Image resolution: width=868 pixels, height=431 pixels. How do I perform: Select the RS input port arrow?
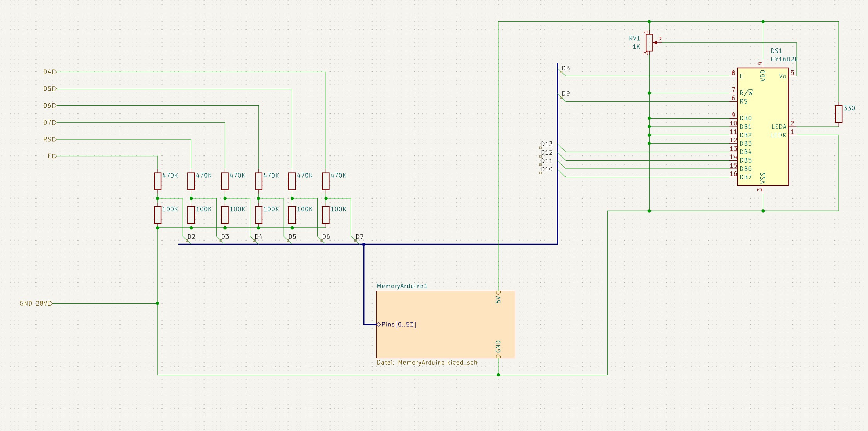[x=49, y=139]
